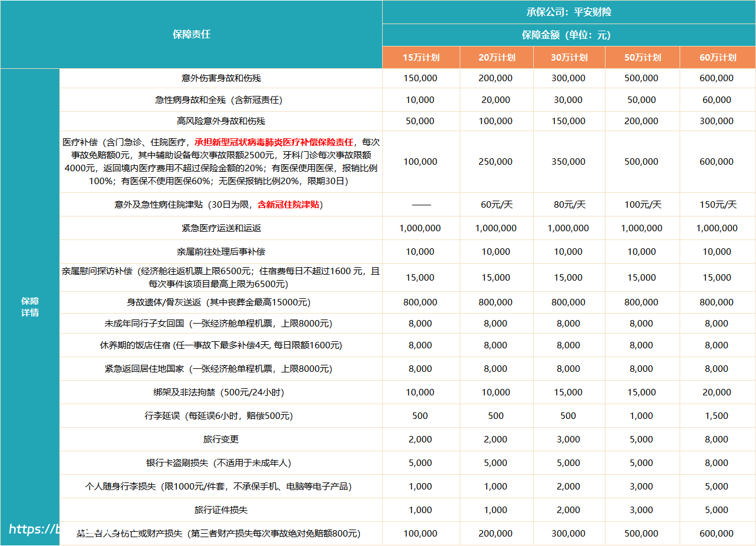Click the 60元/天 cell
This screenshot has height=546, width=756.
coord(496,205)
